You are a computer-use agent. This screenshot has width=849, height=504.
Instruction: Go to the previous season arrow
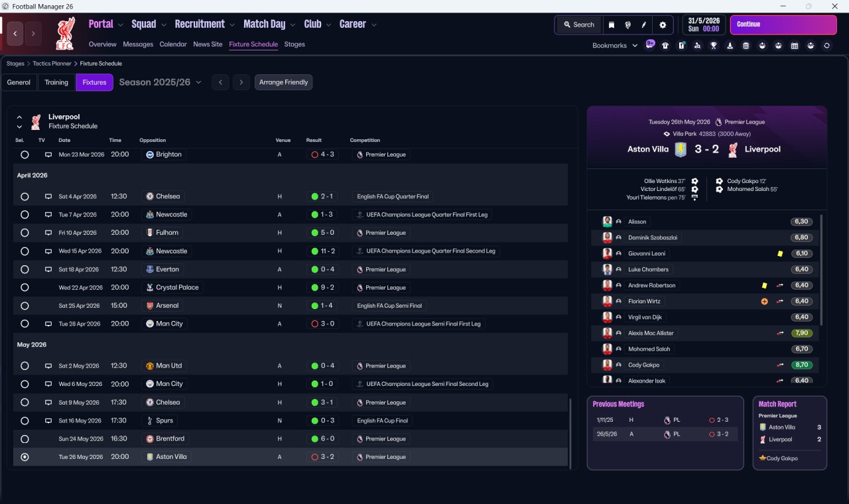[x=221, y=82]
